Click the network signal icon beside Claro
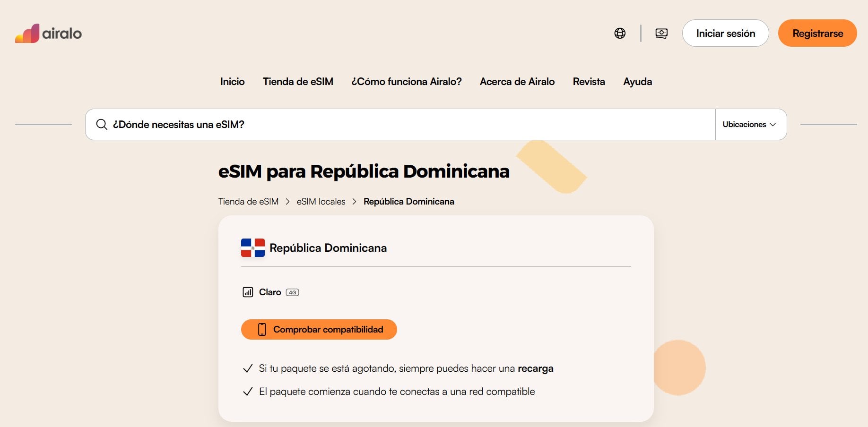Image resolution: width=868 pixels, height=427 pixels. pos(248,292)
